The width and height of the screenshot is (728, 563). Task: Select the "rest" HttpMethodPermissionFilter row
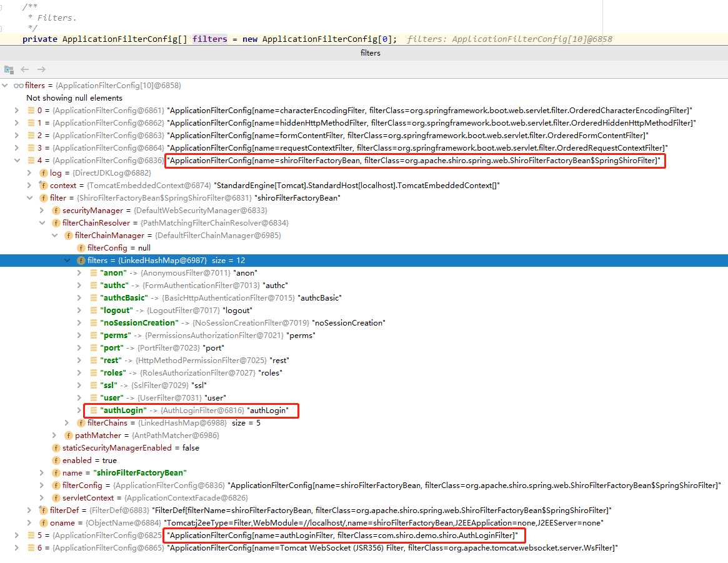pos(364,361)
